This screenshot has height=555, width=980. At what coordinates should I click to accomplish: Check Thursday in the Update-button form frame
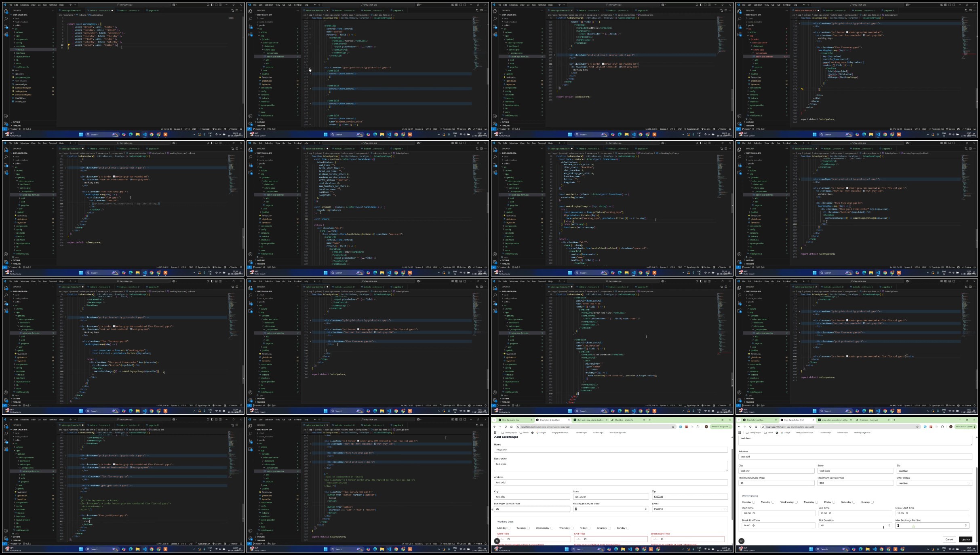tap(816, 502)
